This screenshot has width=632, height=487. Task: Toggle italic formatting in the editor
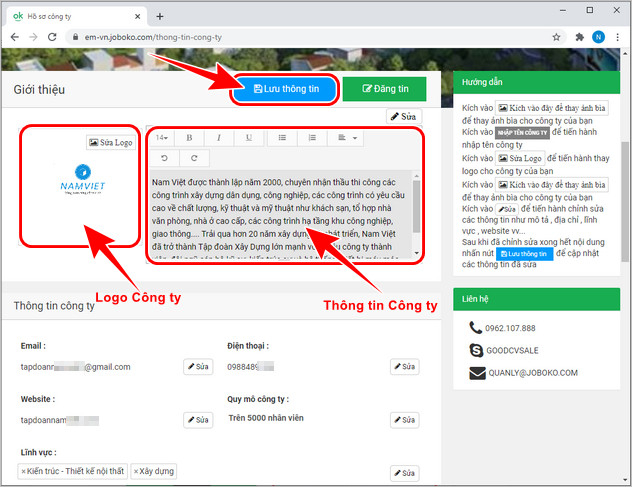pyautogui.click(x=220, y=137)
